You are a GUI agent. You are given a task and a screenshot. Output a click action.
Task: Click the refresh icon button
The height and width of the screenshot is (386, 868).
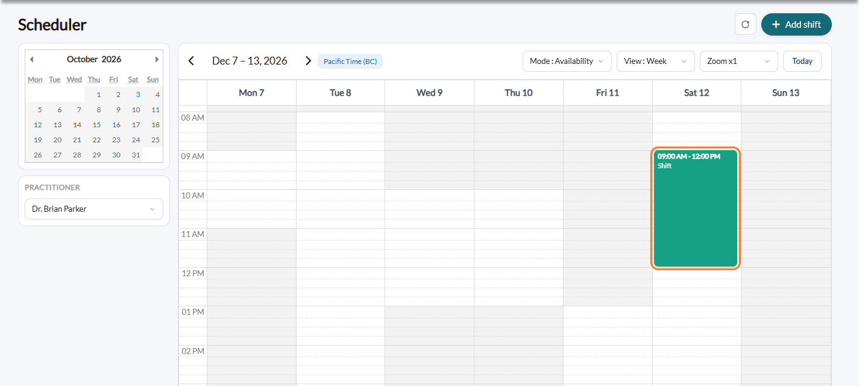[x=745, y=24]
